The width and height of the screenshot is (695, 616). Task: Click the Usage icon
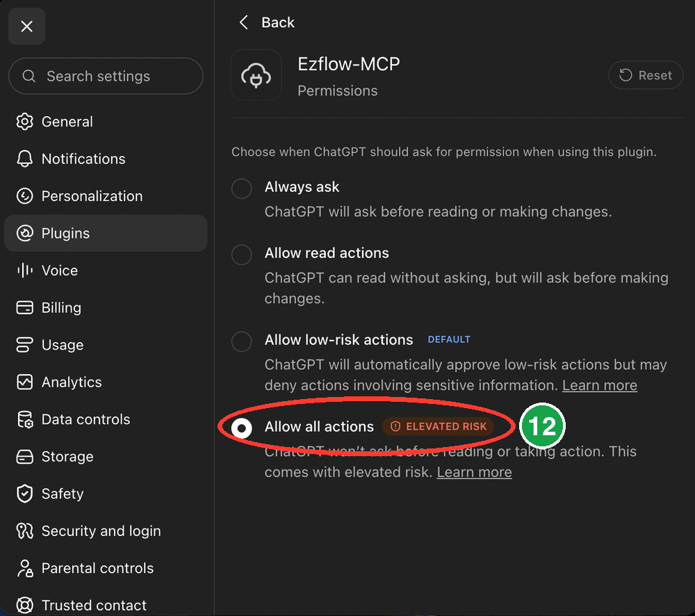click(x=25, y=345)
